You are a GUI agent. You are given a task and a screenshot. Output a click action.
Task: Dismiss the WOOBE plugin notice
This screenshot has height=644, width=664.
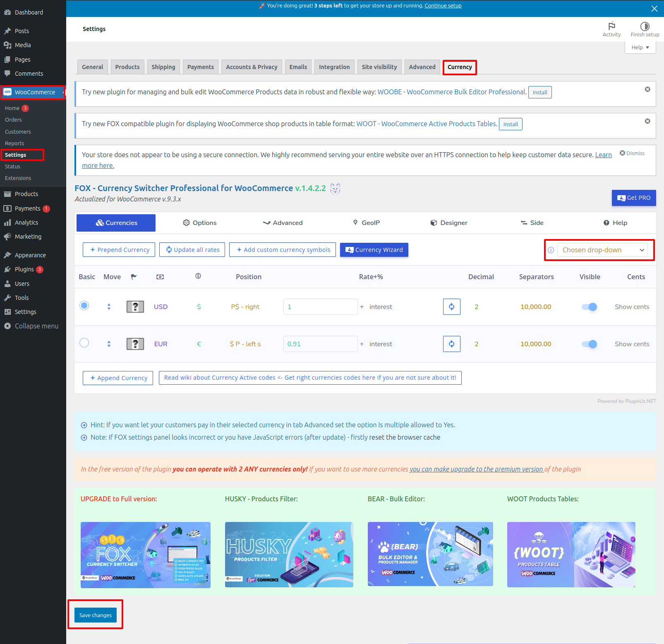click(x=647, y=89)
